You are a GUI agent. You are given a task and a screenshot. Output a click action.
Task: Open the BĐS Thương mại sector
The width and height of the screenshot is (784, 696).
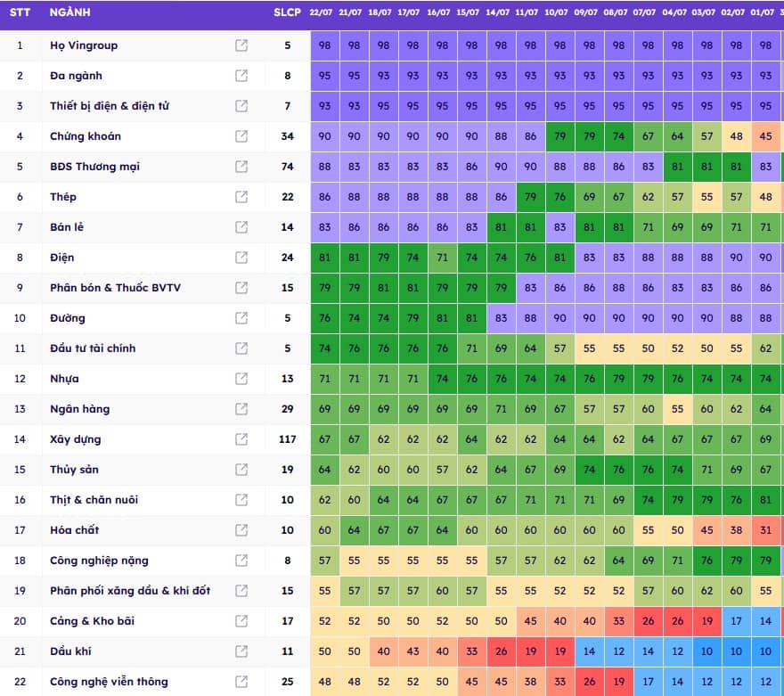pos(95,167)
